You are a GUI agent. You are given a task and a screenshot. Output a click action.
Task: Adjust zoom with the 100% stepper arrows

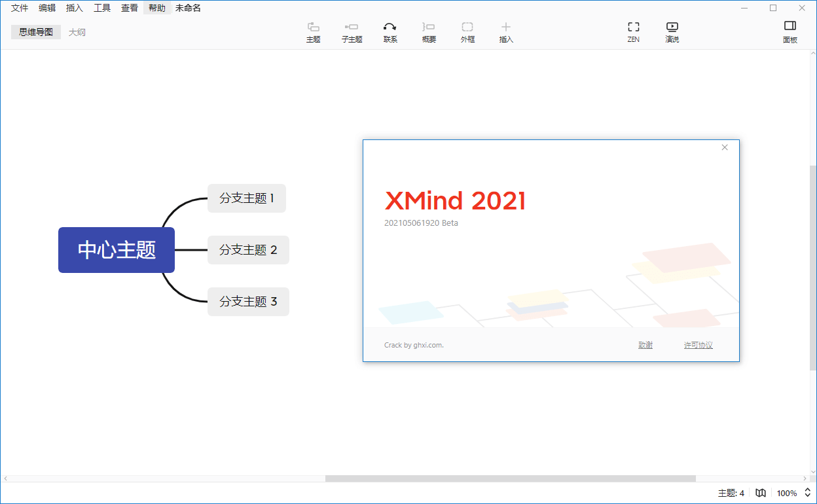tap(807, 493)
